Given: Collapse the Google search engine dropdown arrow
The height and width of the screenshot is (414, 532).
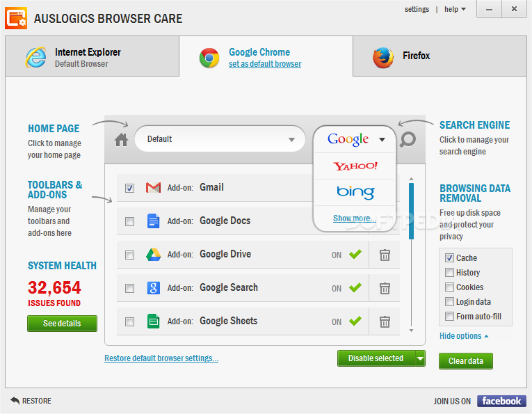Looking at the screenshot, I should click(382, 139).
